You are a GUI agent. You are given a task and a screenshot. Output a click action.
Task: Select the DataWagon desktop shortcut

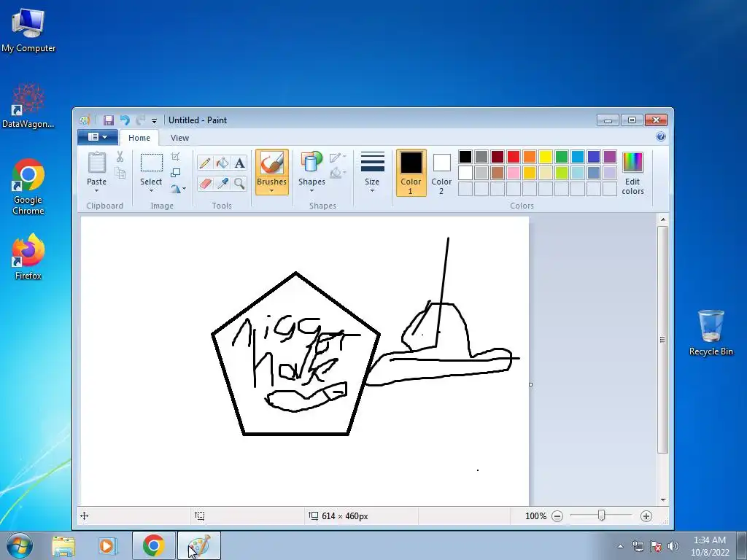coord(28,106)
